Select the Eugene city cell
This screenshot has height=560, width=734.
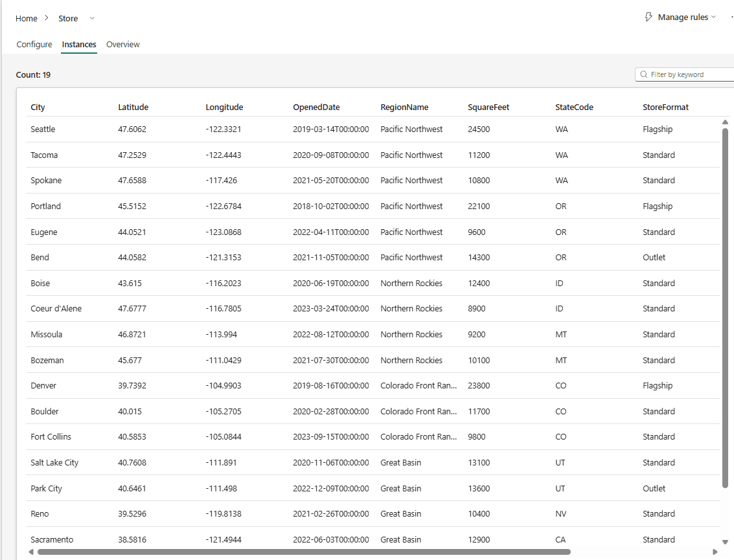click(44, 232)
